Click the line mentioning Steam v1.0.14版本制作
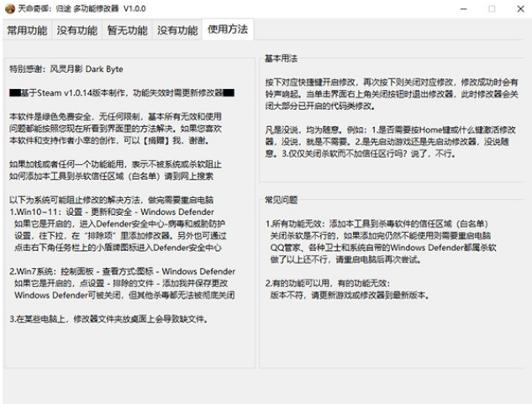This screenshot has width=532, height=404. pyautogui.click(x=122, y=93)
